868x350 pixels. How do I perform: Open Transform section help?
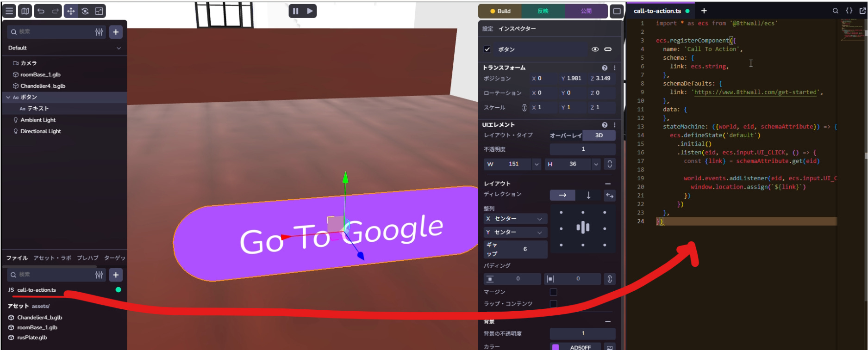pyautogui.click(x=605, y=68)
